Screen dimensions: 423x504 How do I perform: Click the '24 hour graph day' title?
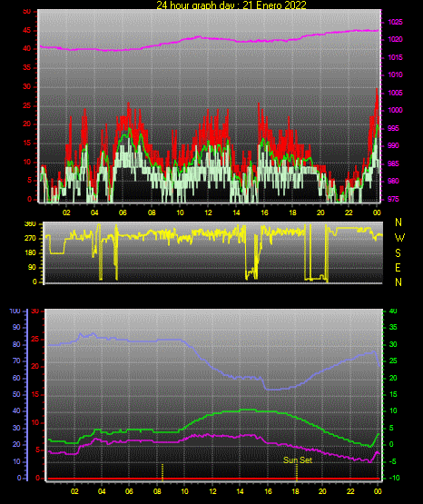point(231,5)
